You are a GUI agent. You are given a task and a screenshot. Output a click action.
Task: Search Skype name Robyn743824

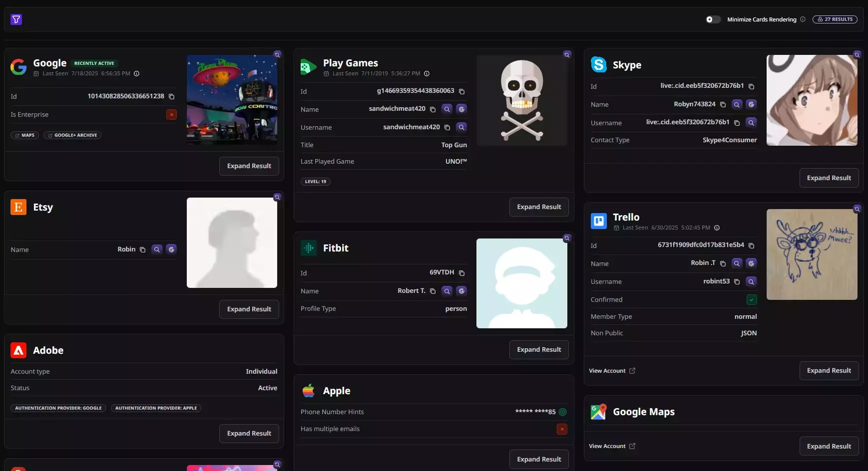coord(737,104)
